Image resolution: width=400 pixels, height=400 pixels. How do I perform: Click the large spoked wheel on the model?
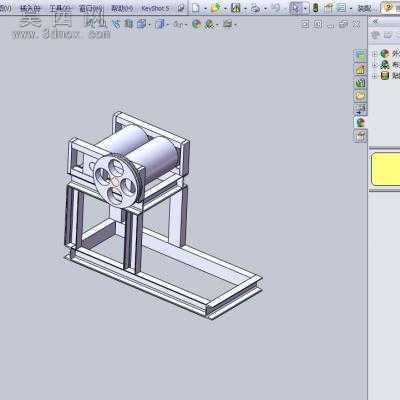(x=116, y=182)
